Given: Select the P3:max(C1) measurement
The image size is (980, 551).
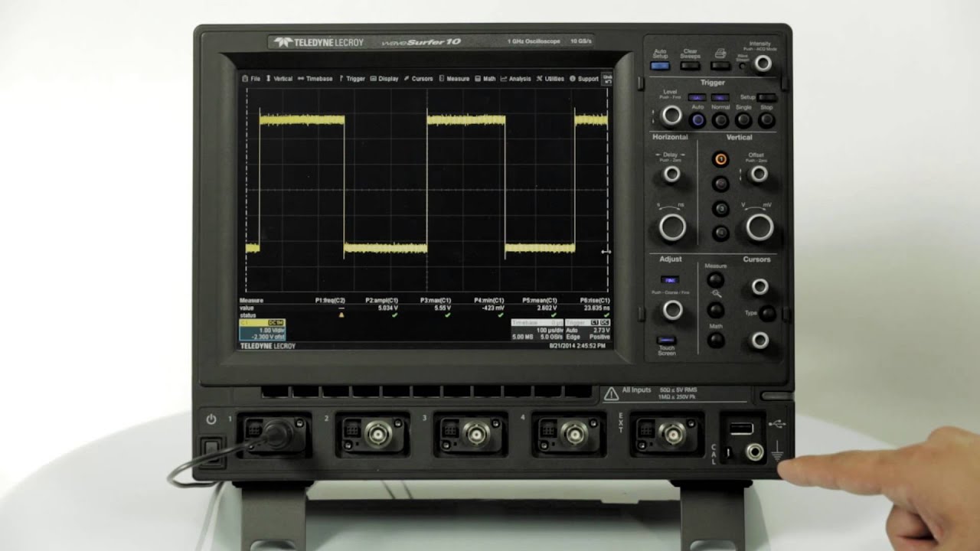Looking at the screenshot, I should 435,301.
